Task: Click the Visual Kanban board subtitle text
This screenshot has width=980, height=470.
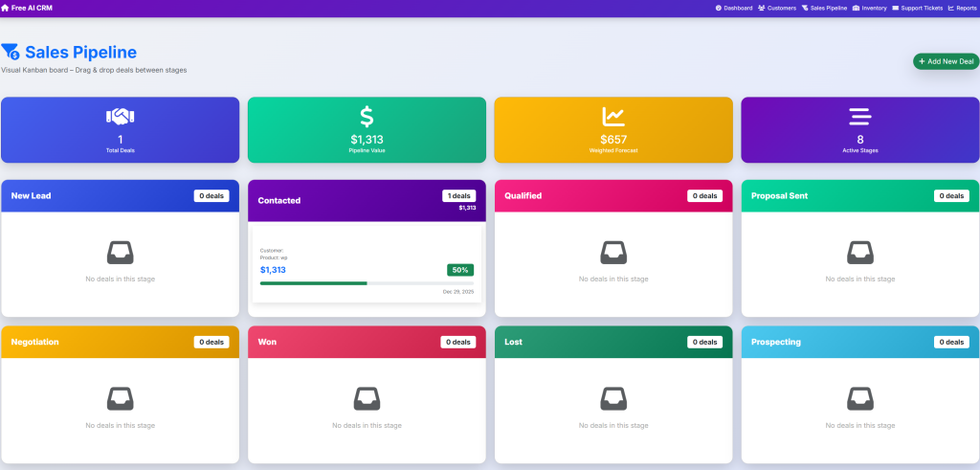Action: click(94, 70)
